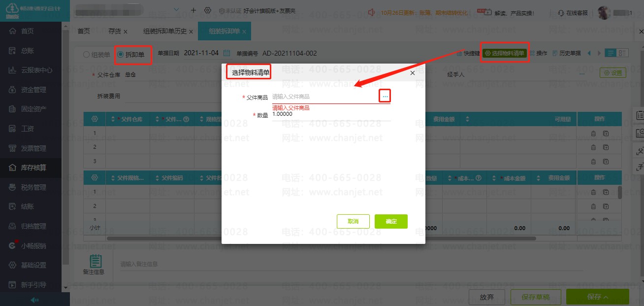Screen dimensions: 644x306
Task: Go to the next document arrow
Action: 599,53
